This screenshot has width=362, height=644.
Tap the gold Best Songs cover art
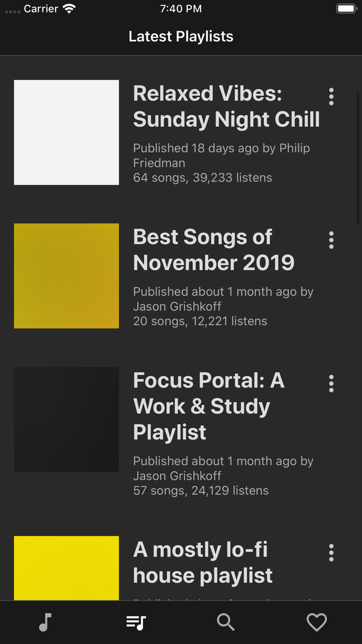point(67,276)
